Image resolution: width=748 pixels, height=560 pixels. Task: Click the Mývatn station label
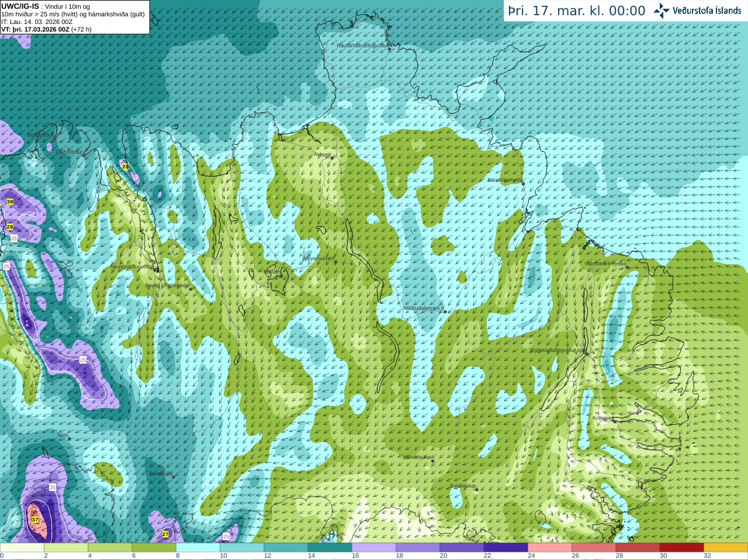272,272
